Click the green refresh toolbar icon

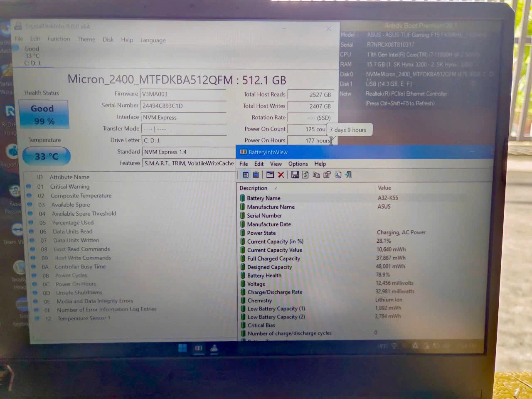[305, 175]
